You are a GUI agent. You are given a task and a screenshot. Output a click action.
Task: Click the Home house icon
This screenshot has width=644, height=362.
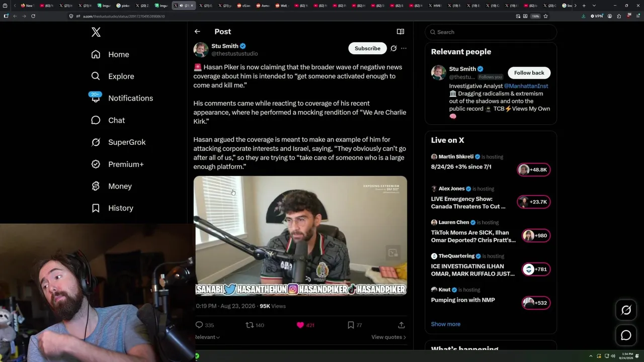click(x=96, y=54)
